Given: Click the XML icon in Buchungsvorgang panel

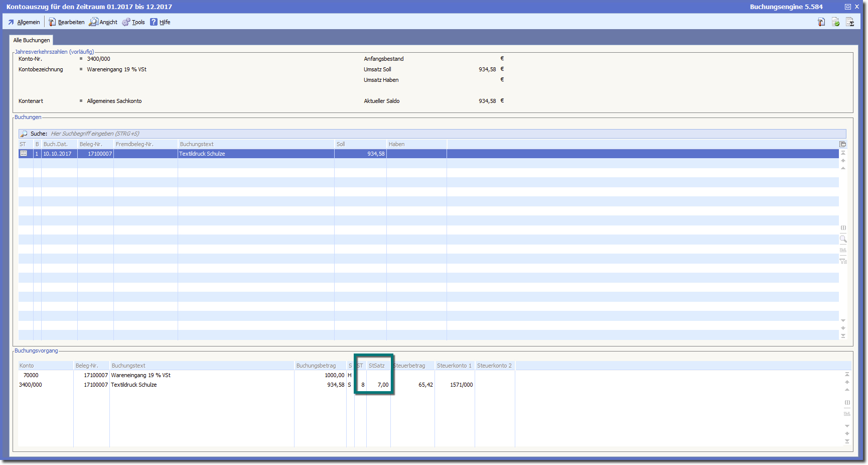Looking at the screenshot, I should click(x=847, y=414).
